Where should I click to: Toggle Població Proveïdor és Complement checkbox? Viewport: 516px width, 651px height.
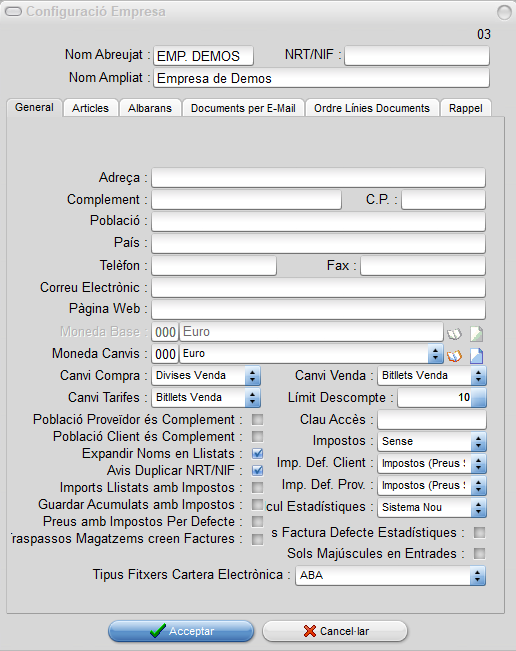(257, 419)
